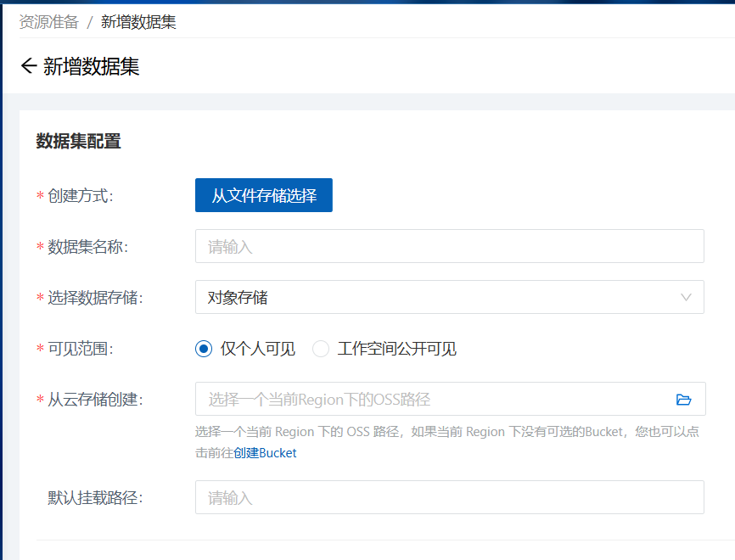Expand the chevron arrow in 选择数据存储 field
The image size is (735, 560).
(686, 297)
